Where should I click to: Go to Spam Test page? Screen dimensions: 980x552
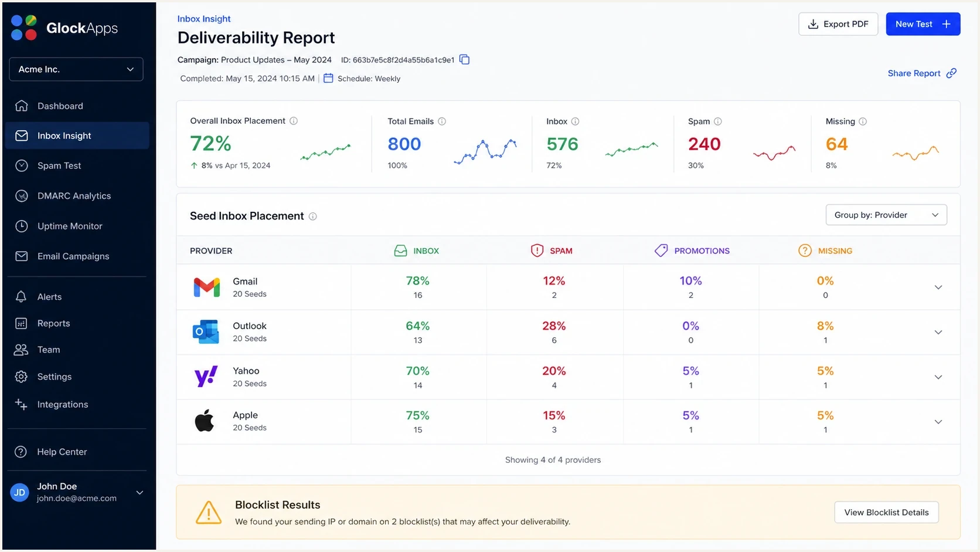(x=77, y=165)
